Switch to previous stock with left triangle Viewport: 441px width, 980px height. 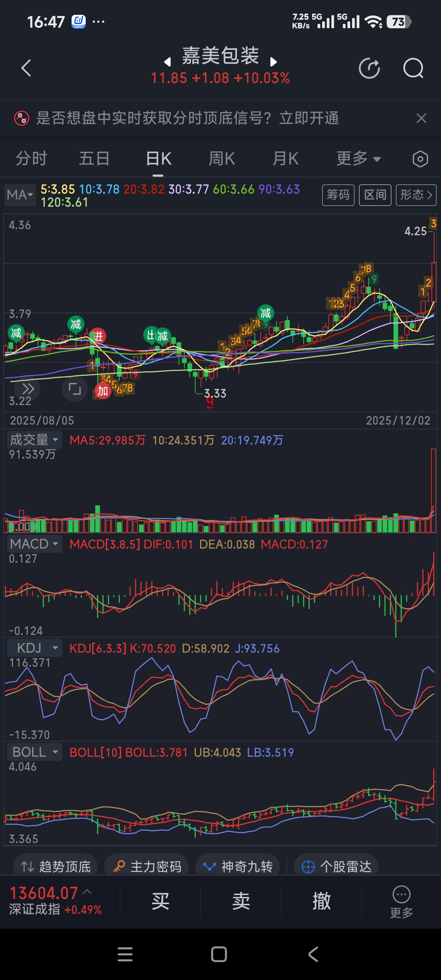[167, 62]
